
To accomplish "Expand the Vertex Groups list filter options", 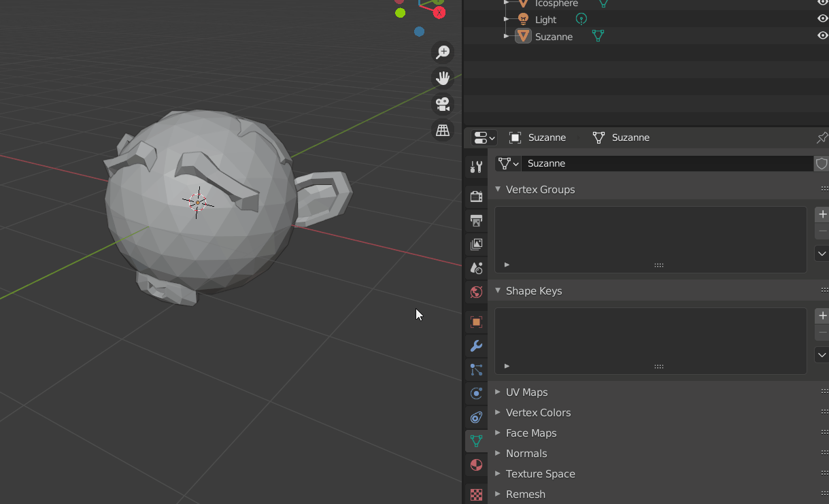I will tap(507, 265).
